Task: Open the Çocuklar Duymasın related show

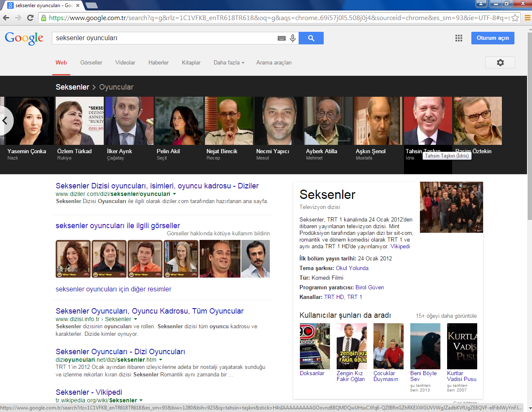Action: [x=388, y=353]
